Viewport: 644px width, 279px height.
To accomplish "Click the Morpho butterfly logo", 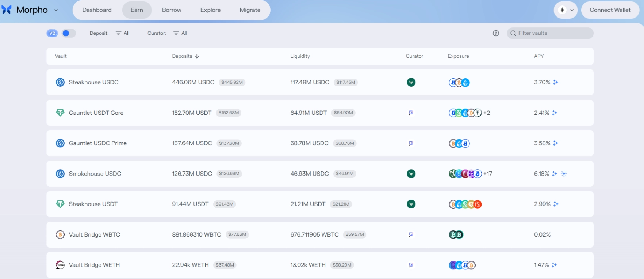I will pyautogui.click(x=7, y=10).
